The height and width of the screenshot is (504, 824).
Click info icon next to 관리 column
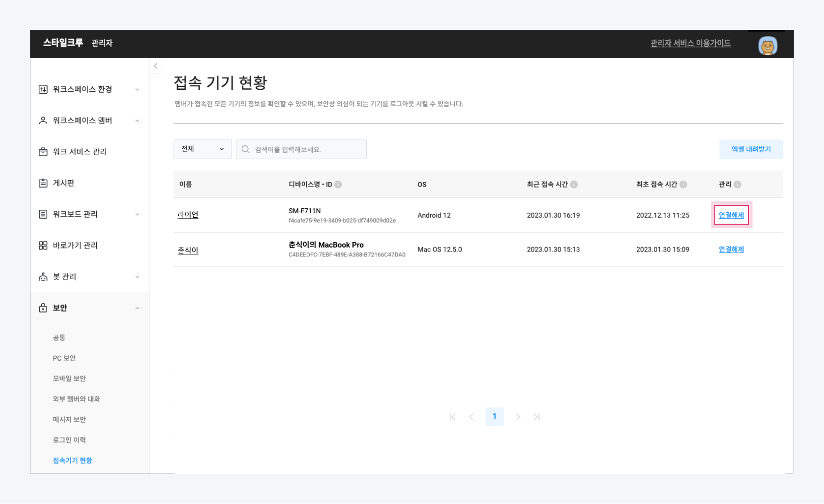pos(738,185)
